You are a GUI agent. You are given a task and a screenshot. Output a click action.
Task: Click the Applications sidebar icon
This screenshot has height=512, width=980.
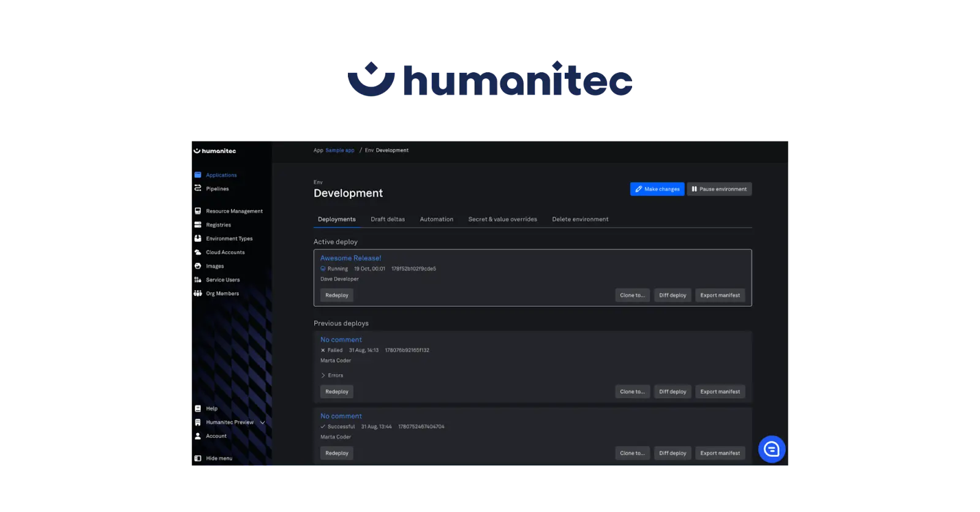(198, 175)
